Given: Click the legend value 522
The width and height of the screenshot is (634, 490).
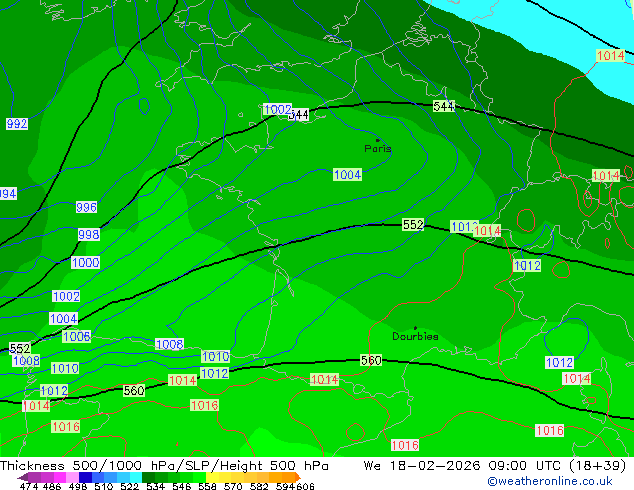Looking at the screenshot, I should click(130, 486).
